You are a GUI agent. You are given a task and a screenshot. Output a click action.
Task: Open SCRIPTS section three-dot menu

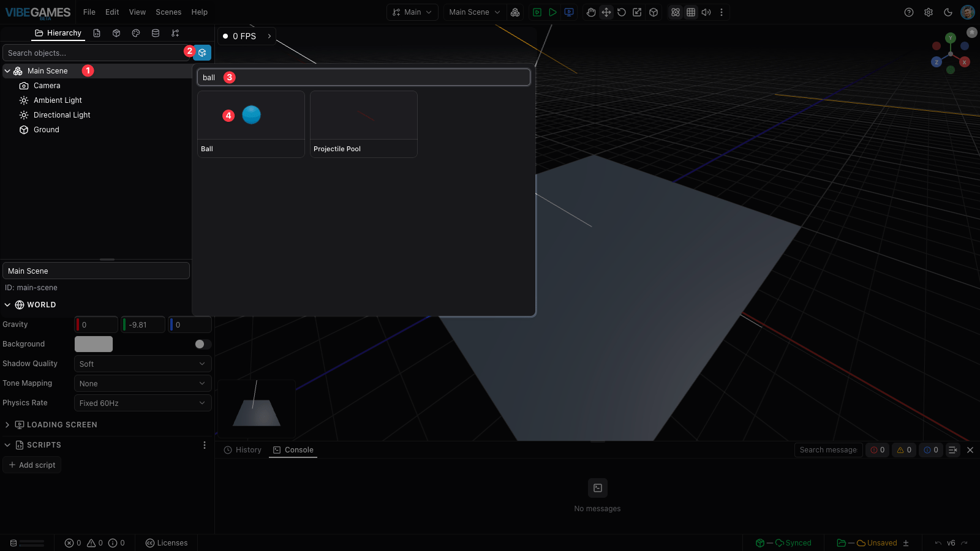pyautogui.click(x=205, y=445)
